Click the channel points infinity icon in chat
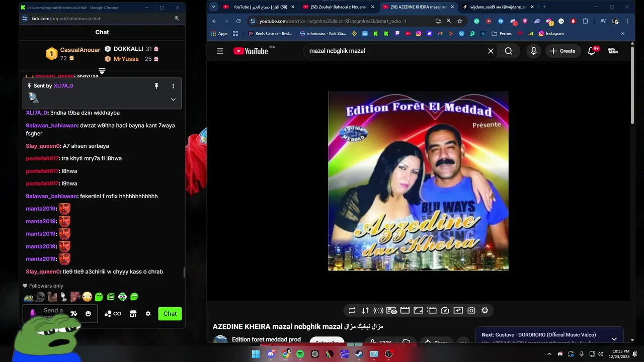The width and height of the screenshot is (644, 362). click(117, 314)
